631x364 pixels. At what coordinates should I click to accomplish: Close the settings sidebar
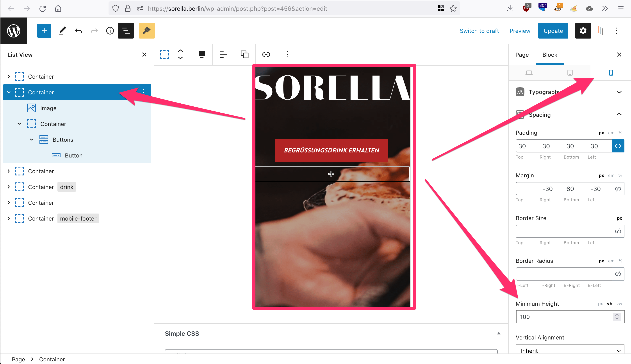click(619, 55)
